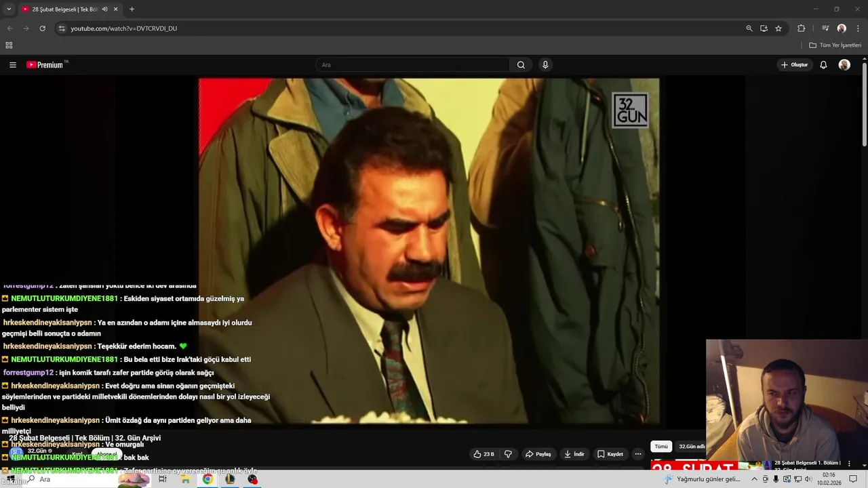Viewport: 868px width, 488px height.
Task: Select the Tümü filter chip
Action: pyautogui.click(x=661, y=447)
